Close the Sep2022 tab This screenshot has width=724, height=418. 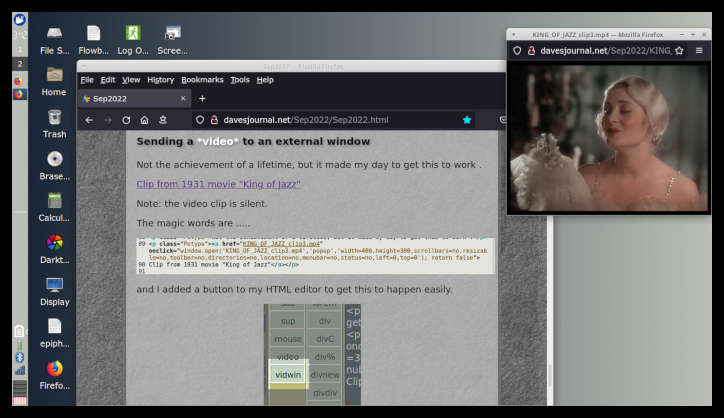pos(183,99)
